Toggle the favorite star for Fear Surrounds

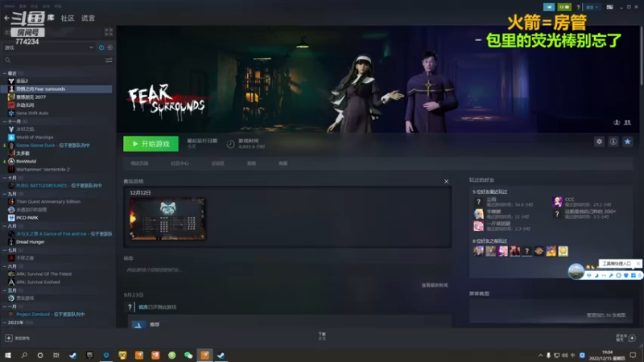[627, 142]
